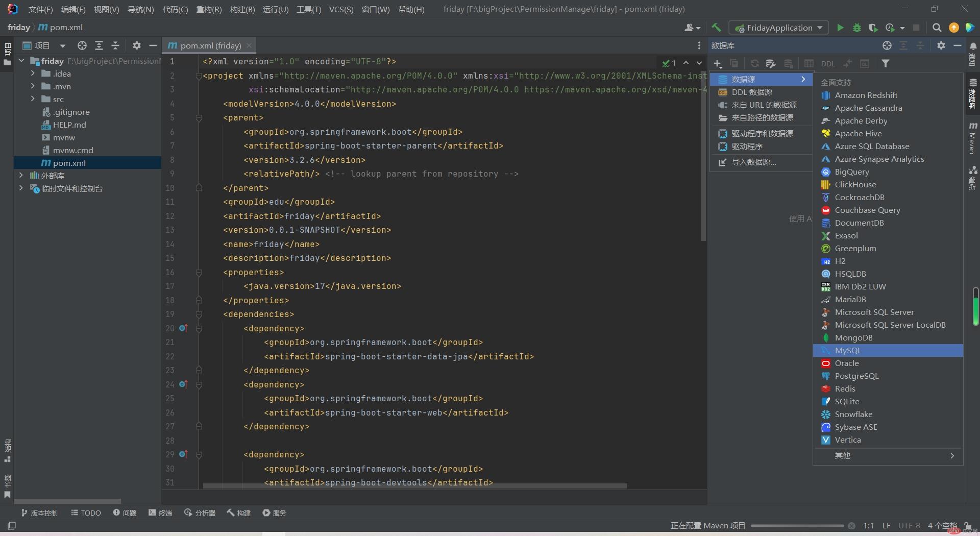The height and width of the screenshot is (536, 980).
Task: Open Maven tool window from sidebar
Action: tap(973, 138)
